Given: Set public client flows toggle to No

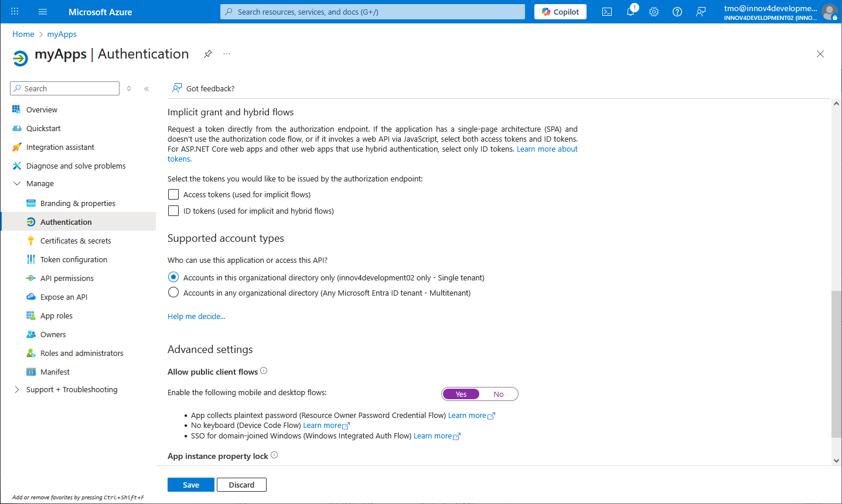Looking at the screenshot, I should click(x=498, y=394).
